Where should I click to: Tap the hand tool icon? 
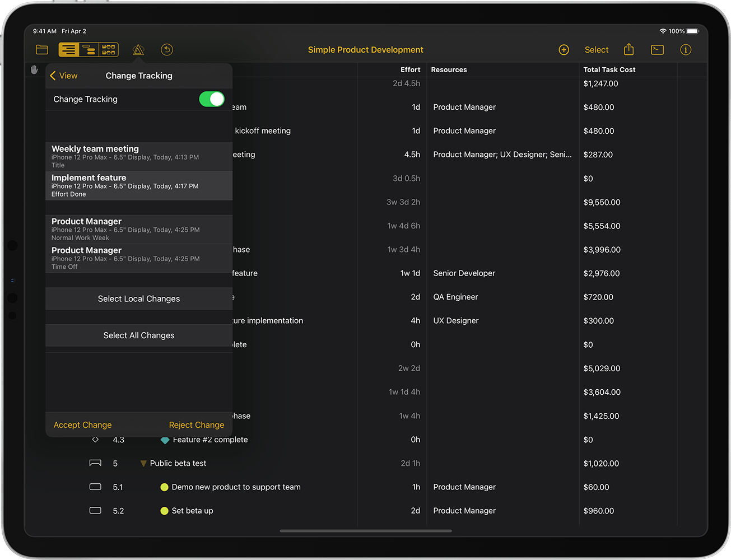pos(35,69)
